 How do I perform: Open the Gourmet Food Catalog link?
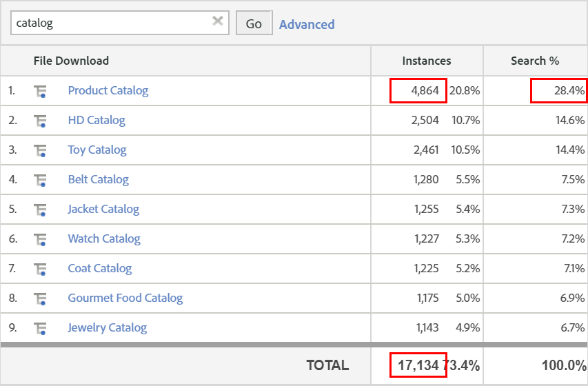coord(125,298)
